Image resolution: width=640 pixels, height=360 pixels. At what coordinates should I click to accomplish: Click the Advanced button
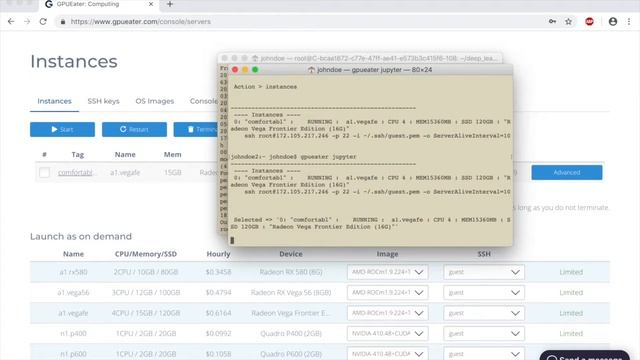pyautogui.click(x=567, y=173)
